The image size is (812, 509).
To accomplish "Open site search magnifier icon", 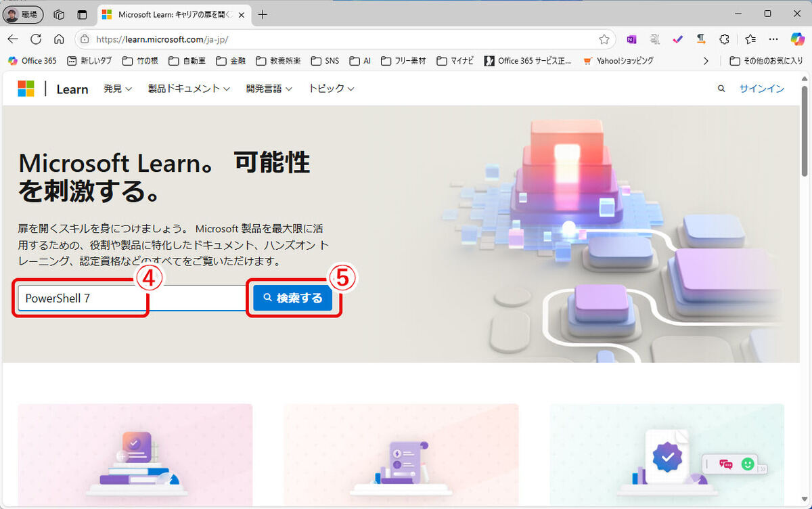I will (x=721, y=89).
